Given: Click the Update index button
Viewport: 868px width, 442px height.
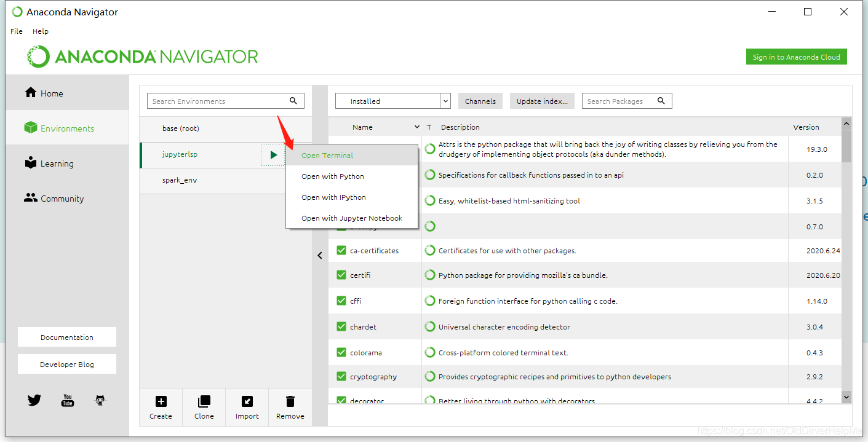Looking at the screenshot, I should 542,101.
